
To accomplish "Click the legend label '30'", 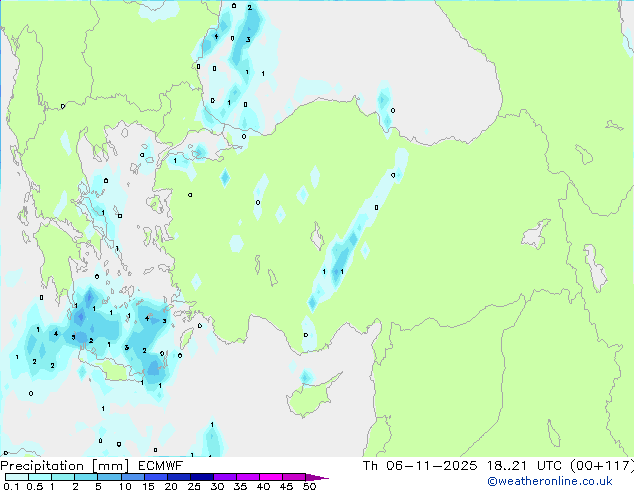I will pos(217,486).
